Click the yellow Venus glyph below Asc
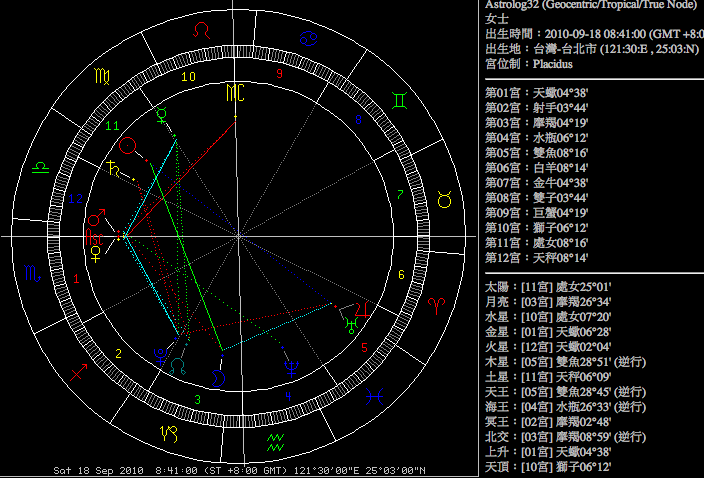The image size is (704, 478). click(95, 255)
